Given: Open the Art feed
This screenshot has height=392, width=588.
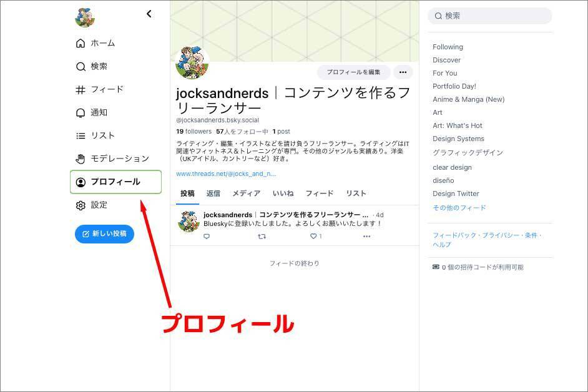Looking at the screenshot, I should click(x=437, y=112).
